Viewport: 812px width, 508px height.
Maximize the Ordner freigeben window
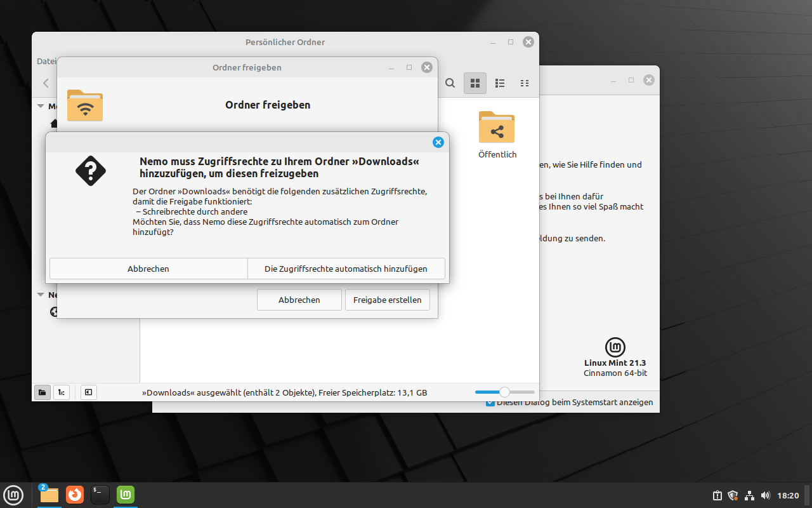(x=409, y=67)
